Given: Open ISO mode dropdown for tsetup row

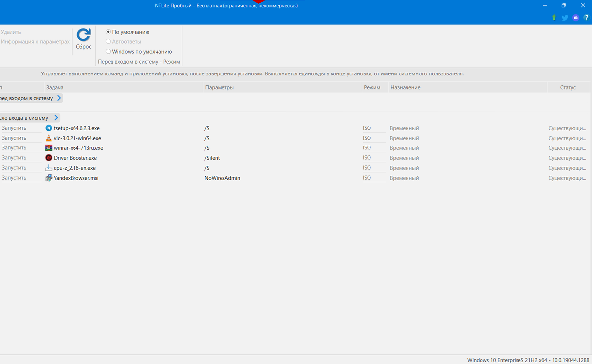Looking at the screenshot, I should point(373,128).
